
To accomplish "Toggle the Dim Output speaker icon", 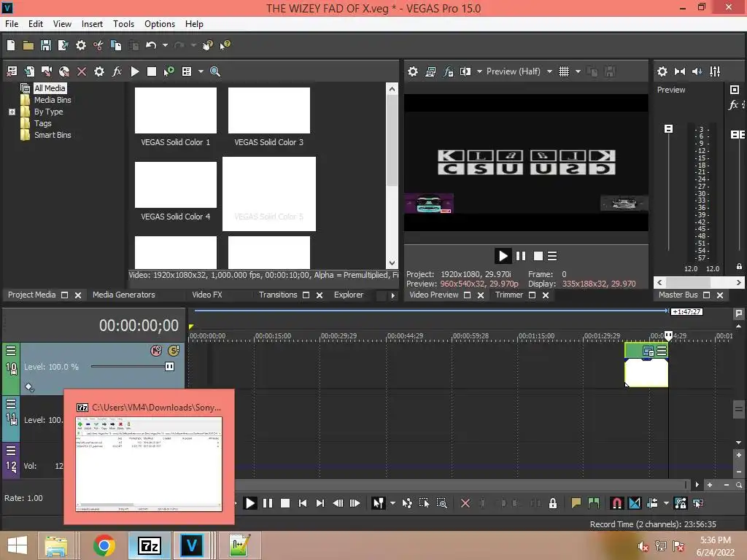I will [697, 71].
